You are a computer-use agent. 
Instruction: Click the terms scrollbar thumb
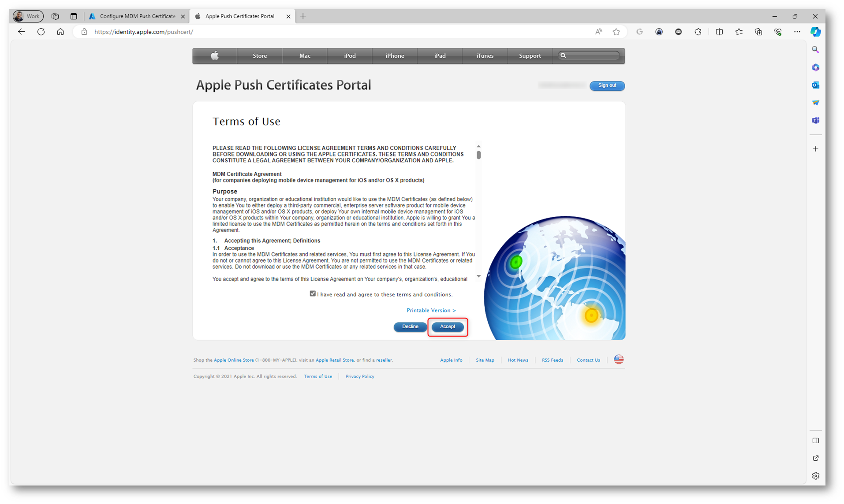478,155
